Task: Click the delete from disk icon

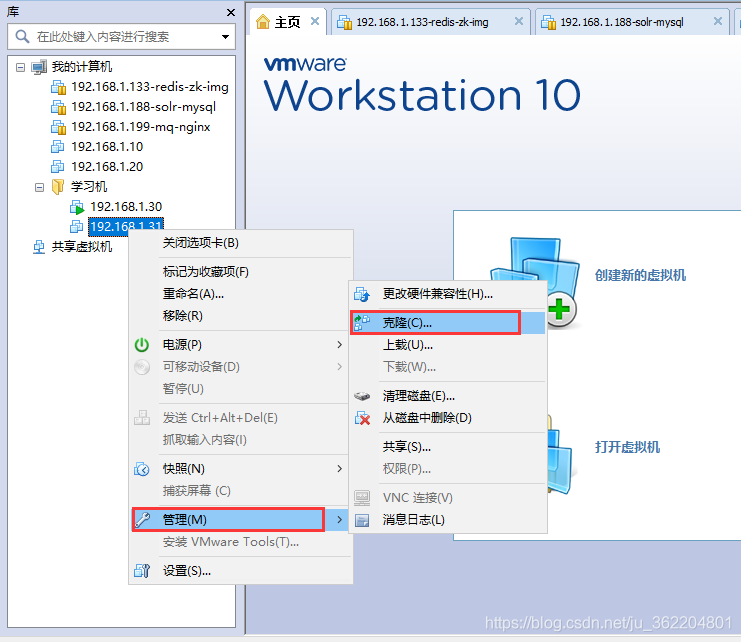Action: (x=362, y=418)
